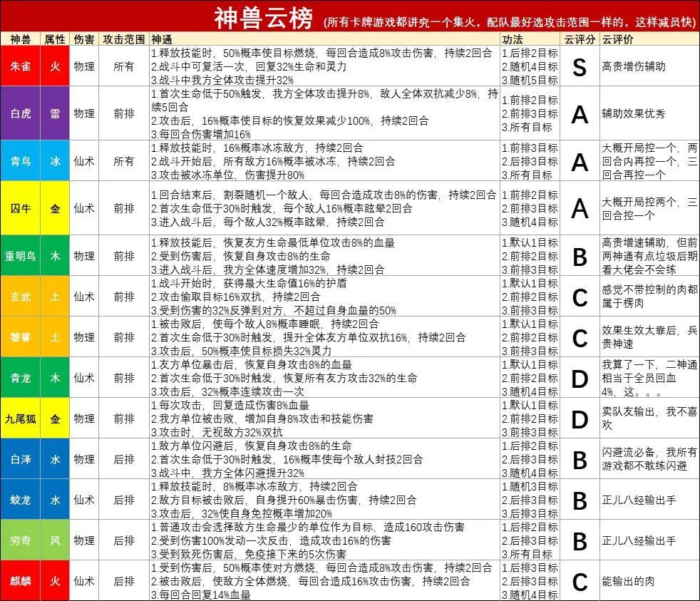Select the red 朱雀 name cell
Screen dimensions: 700x601
(x=19, y=66)
